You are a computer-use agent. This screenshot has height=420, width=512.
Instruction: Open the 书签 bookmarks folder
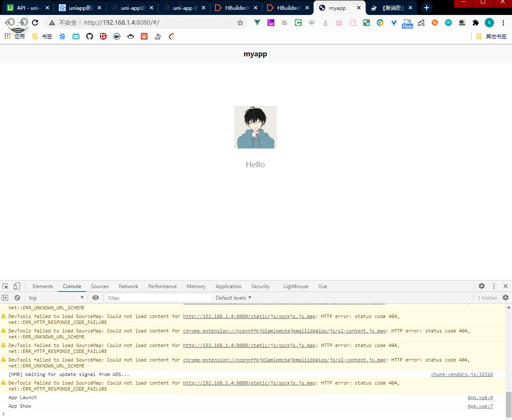42,36
